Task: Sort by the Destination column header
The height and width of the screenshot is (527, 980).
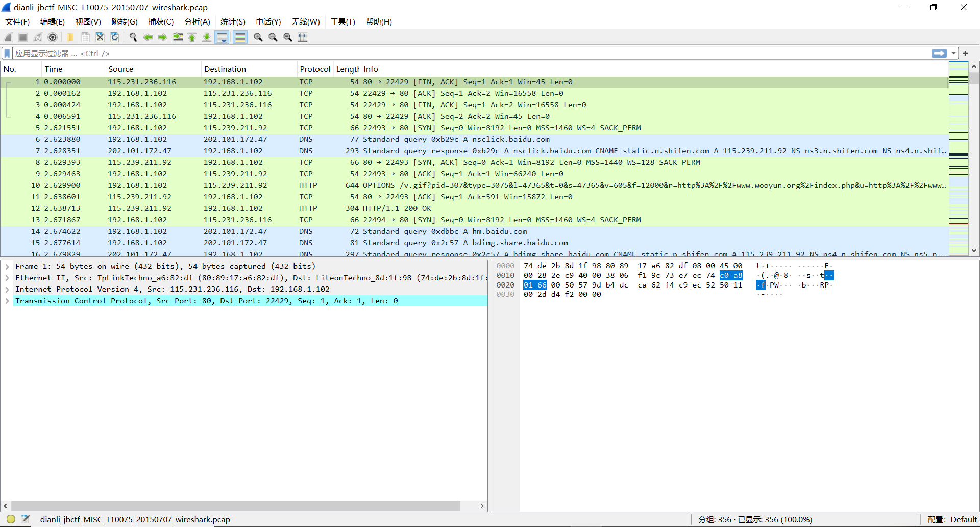Action: 249,69
